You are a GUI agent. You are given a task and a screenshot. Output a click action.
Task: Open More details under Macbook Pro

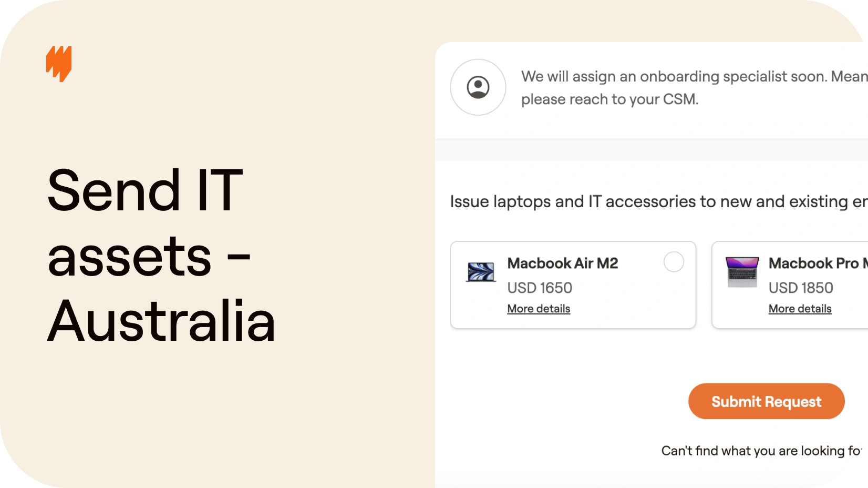point(800,309)
